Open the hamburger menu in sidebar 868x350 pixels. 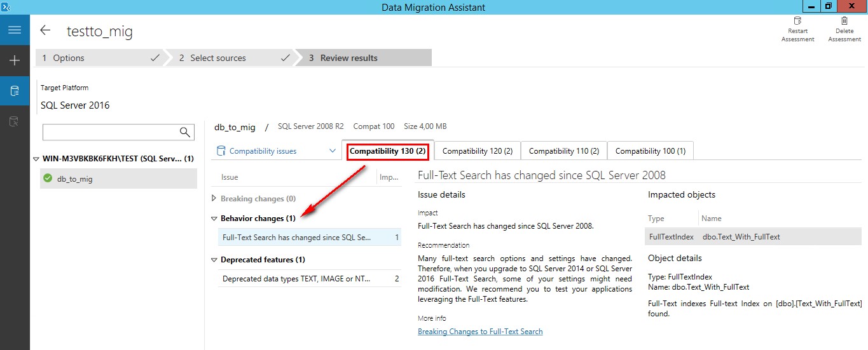click(15, 30)
